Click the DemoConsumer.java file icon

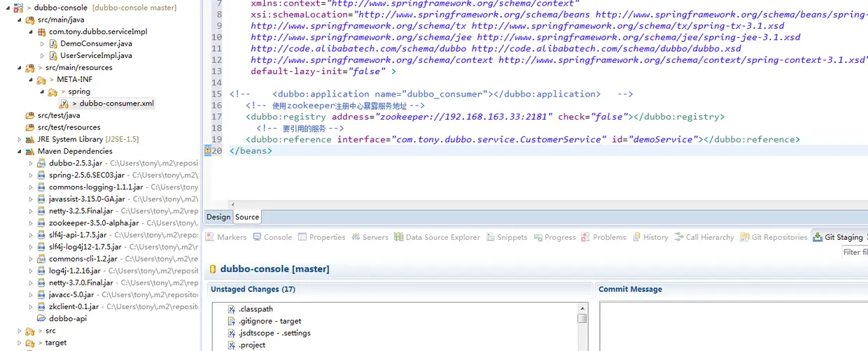click(54, 43)
